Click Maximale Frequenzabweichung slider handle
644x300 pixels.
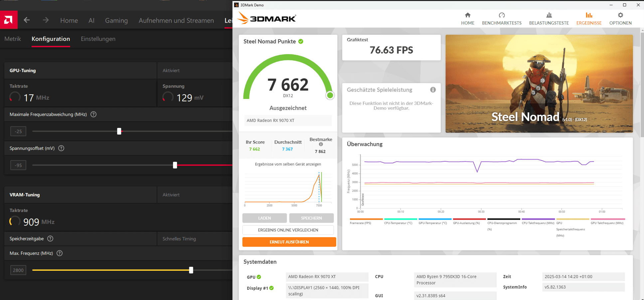coord(119,131)
